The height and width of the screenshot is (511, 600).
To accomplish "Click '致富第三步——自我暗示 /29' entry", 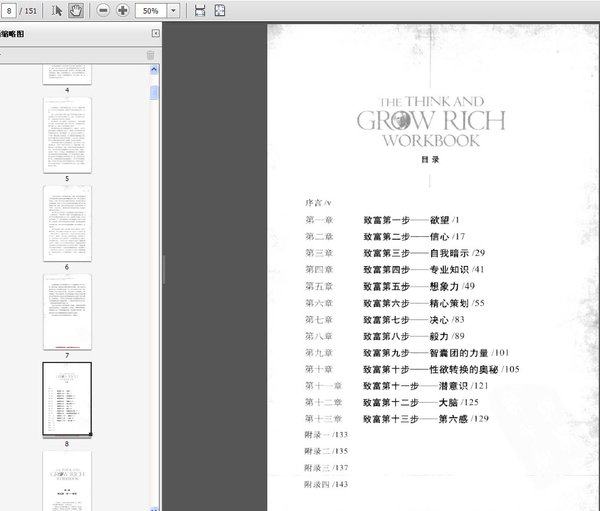I will click(424, 253).
